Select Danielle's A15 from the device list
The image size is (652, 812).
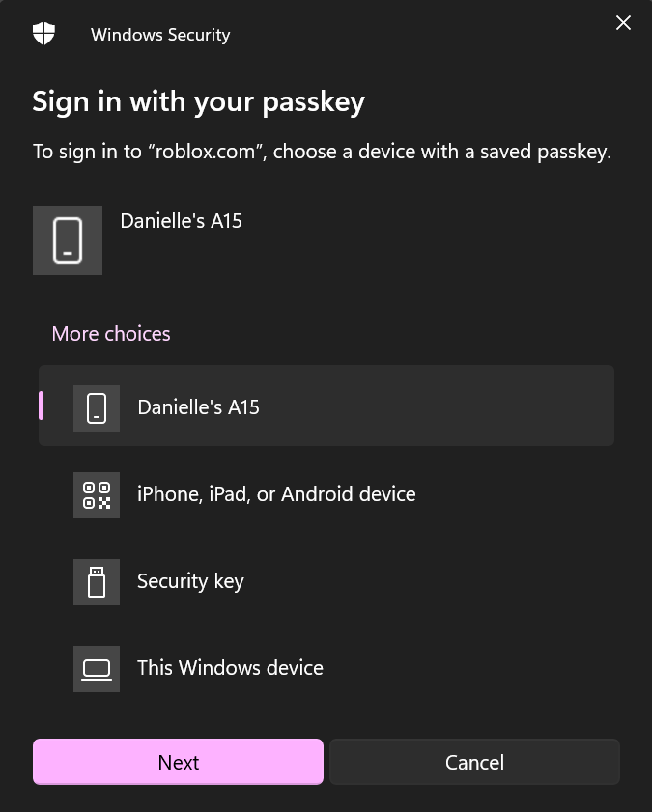click(x=198, y=407)
